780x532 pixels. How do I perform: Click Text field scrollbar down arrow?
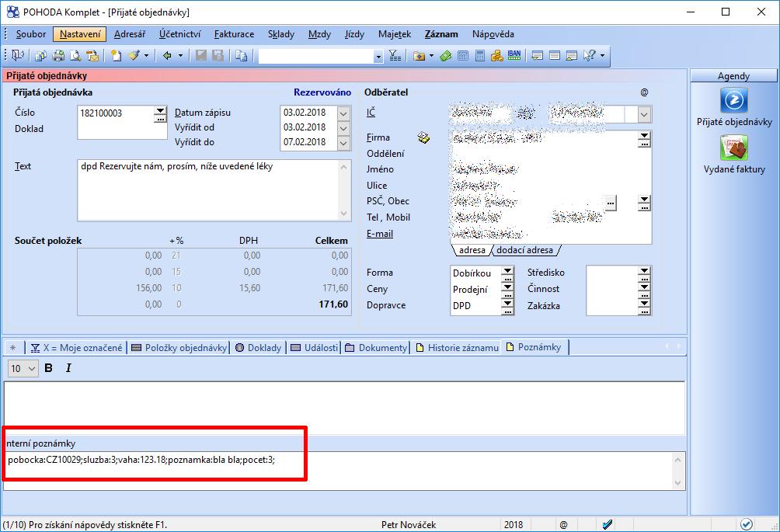pyautogui.click(x=343, y=214)
